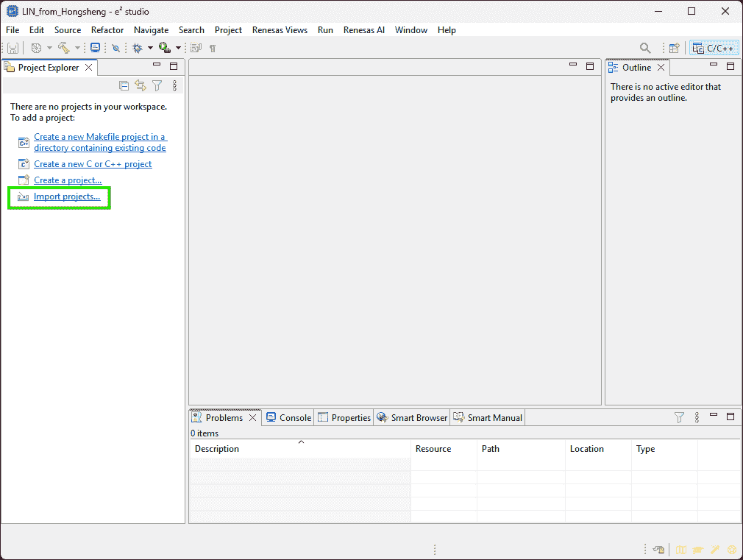Image resolution: width=743 pixels, height=560 pixels.
Task: Click the Build hammer icon
Action: tap(63, 48)
